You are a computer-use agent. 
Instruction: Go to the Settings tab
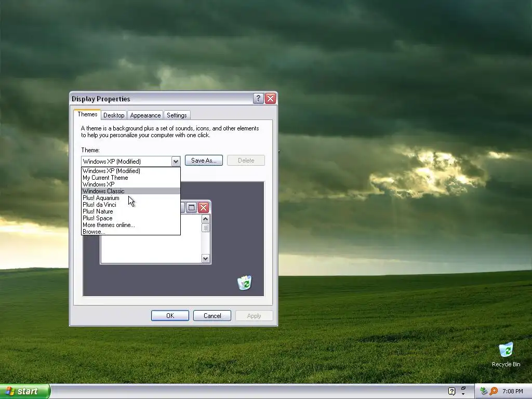tap(177, 115)
